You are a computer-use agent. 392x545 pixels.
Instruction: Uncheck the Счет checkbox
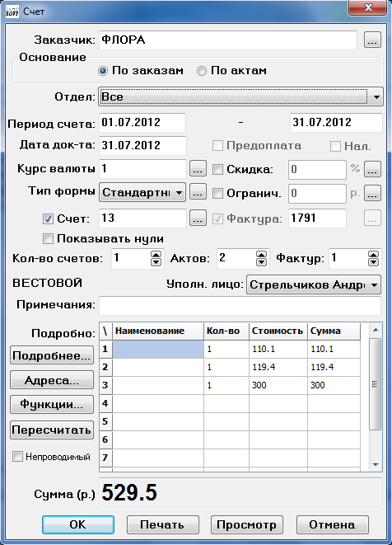(48, 218)
